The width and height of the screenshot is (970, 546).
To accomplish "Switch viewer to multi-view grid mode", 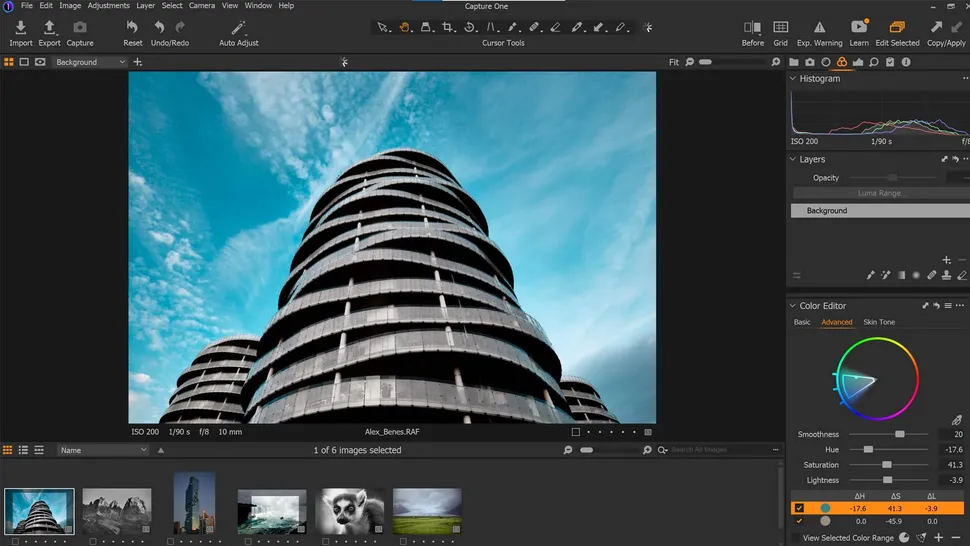I will 9,62.
